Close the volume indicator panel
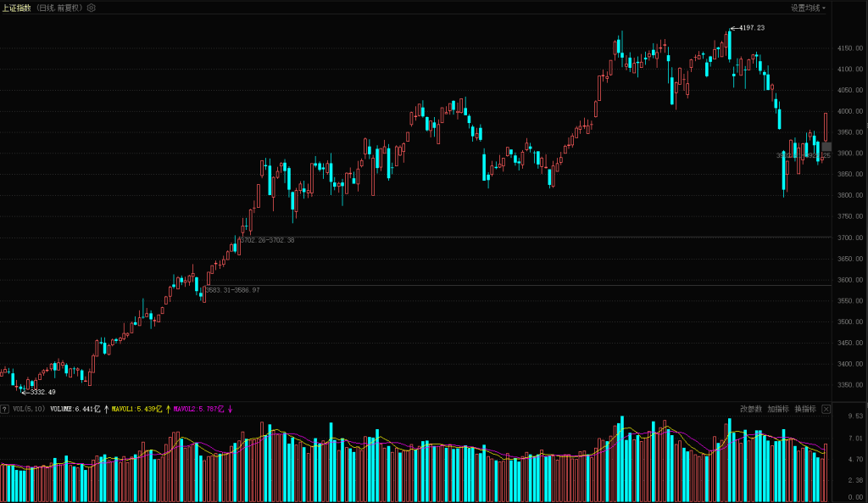Image resolution: width=868 pixels, height=503 pixels. tap(826, 409)
